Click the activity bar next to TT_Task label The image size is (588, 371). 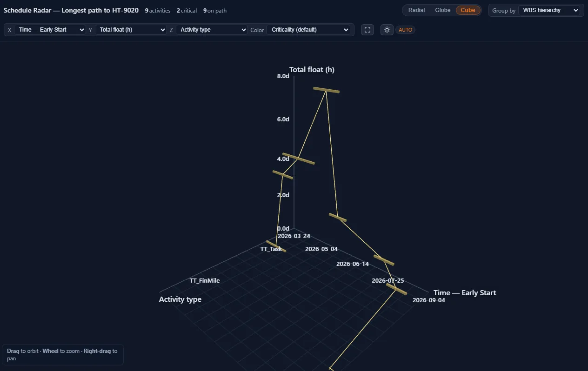click(276, 246)
